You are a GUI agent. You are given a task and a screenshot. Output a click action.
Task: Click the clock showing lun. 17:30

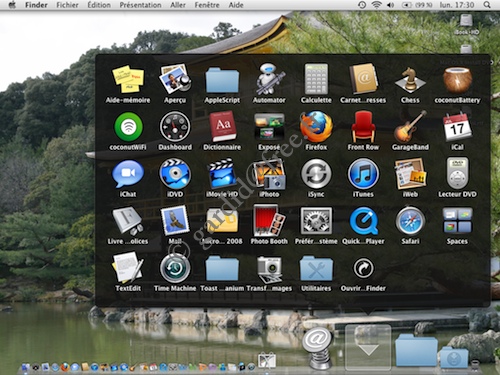[x=457, y=5]
